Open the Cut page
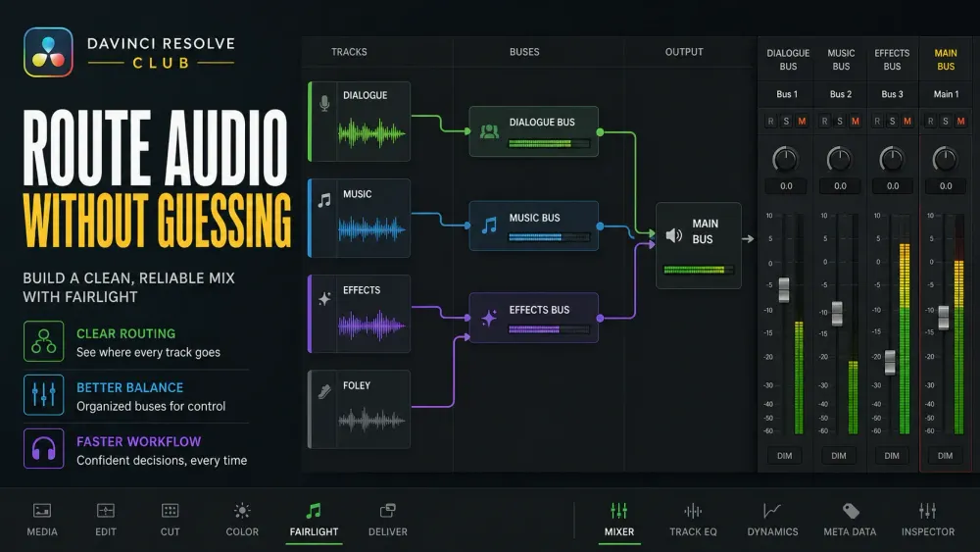Viewport: 980px width, 552px height. pyautogui.click(x=170, y=520)
